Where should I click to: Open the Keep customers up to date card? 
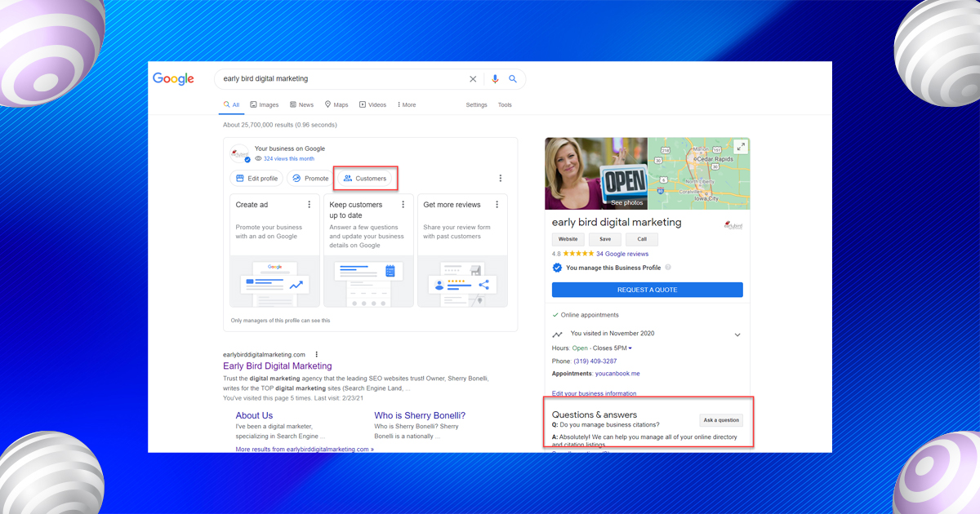(x=368, y=250)
